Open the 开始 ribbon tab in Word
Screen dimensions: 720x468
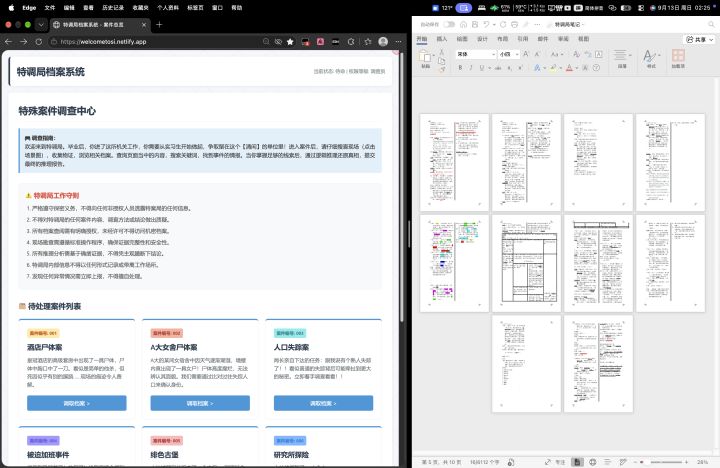422,39
